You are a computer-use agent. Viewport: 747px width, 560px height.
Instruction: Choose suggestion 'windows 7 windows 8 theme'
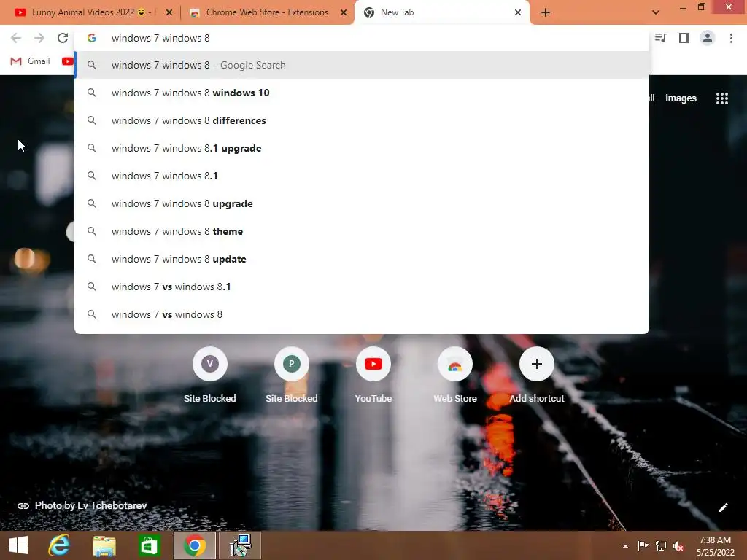[x=362, y=231]
